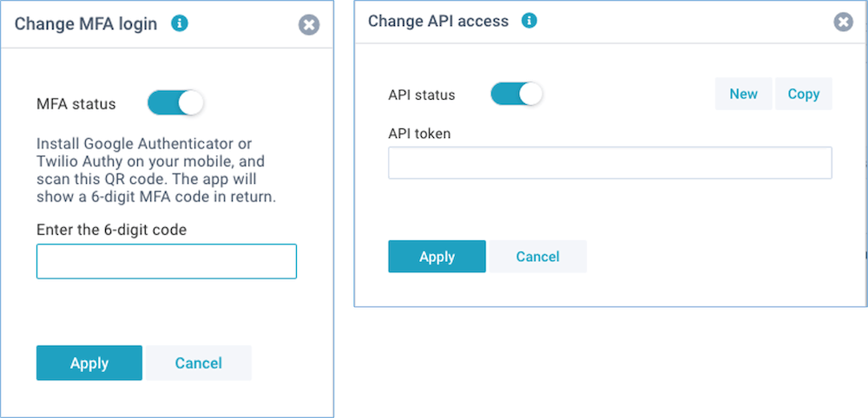The width and height of the screenshot is (868, 418).
Task: Apply the API access changes
Action: [x=437, y=257]
